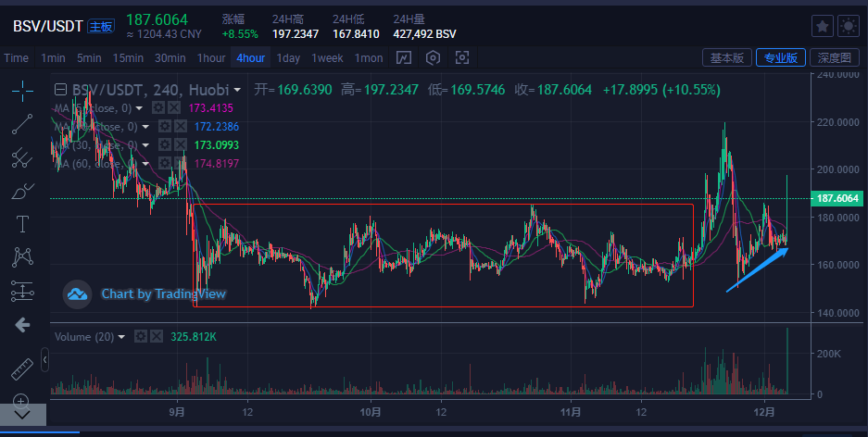Select the ruler measure tool
Screen dimensions: 868x437
click(22, 369)
